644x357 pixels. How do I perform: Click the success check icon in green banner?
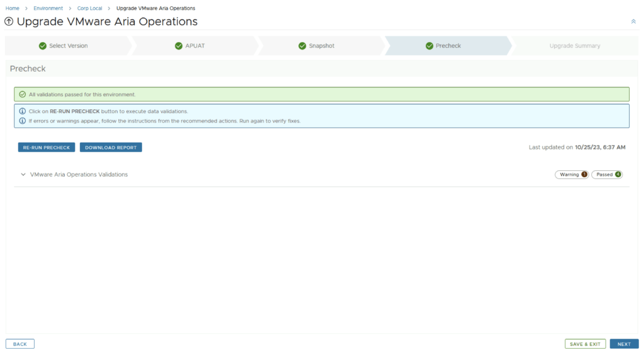(x=23, y=94)
